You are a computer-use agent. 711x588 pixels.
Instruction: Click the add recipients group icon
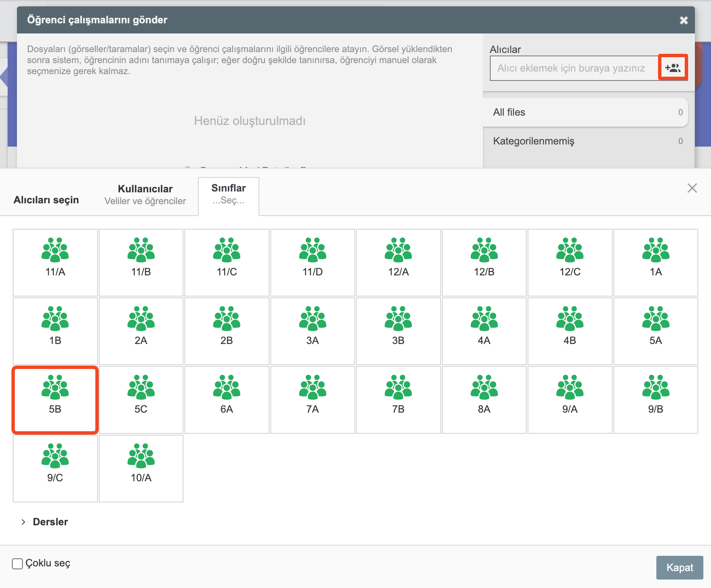tap(673, 67)
